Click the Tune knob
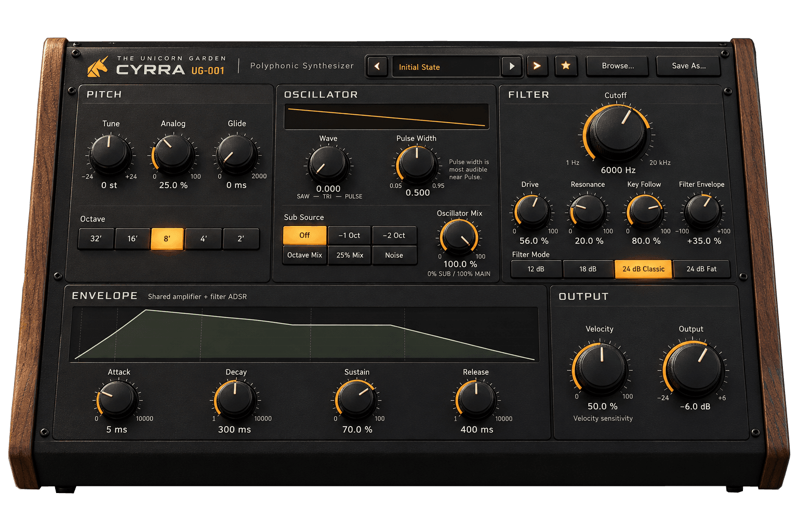The image size is (798, 532). (110, 154)
